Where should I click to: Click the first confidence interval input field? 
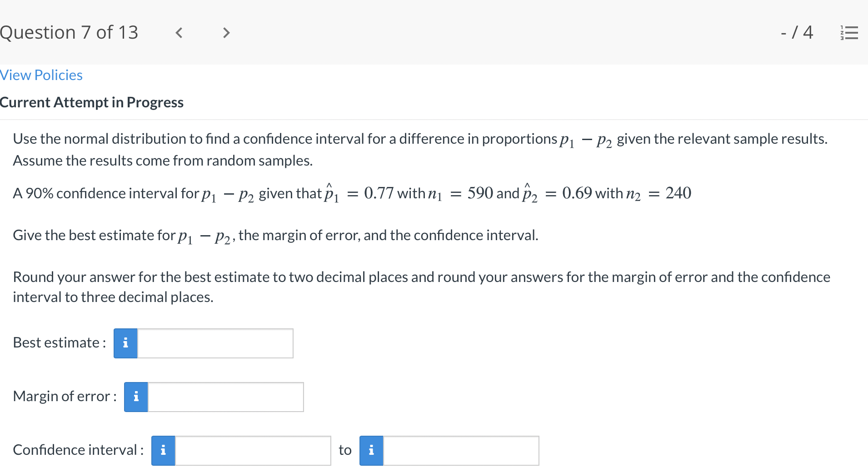tap(252, 450)
